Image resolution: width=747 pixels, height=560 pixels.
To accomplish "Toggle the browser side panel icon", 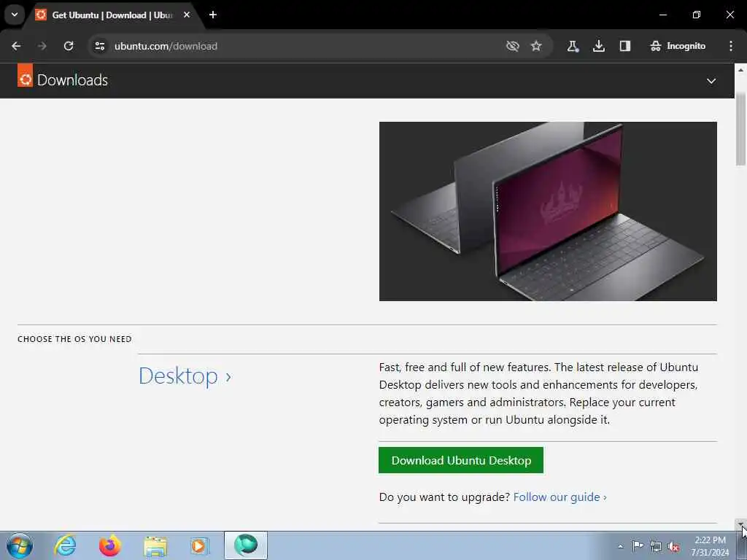I will [x=625, y=46].
